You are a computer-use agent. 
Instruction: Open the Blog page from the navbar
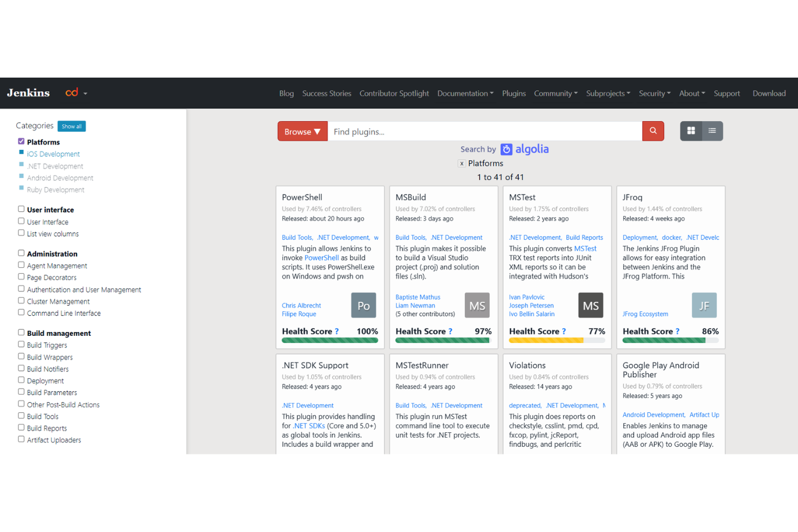coord(286,93)
